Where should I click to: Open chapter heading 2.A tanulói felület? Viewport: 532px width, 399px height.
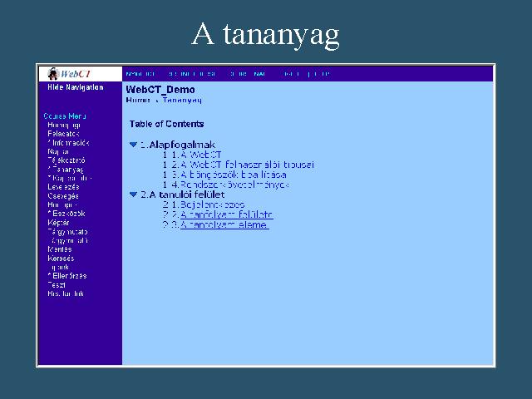tap(183, 195)
